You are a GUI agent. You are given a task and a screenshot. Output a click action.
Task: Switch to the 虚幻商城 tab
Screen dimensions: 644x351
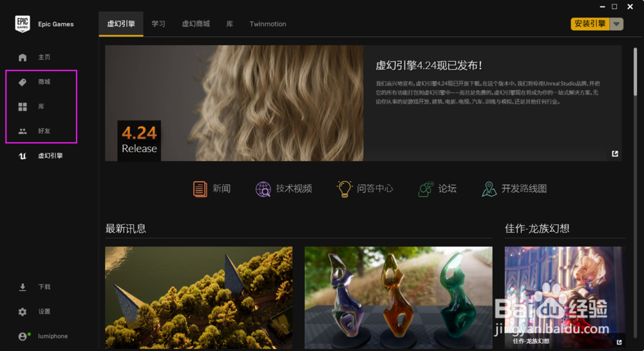pos(196,24)
